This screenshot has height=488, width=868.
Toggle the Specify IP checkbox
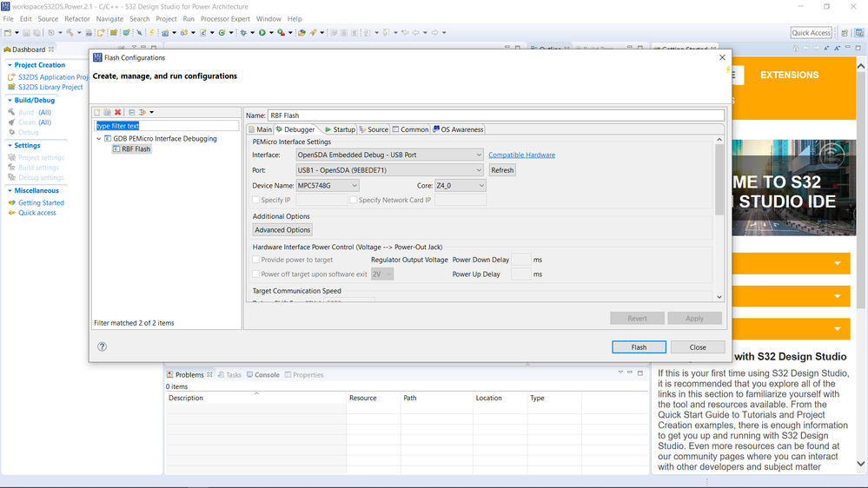coord(255,200)
